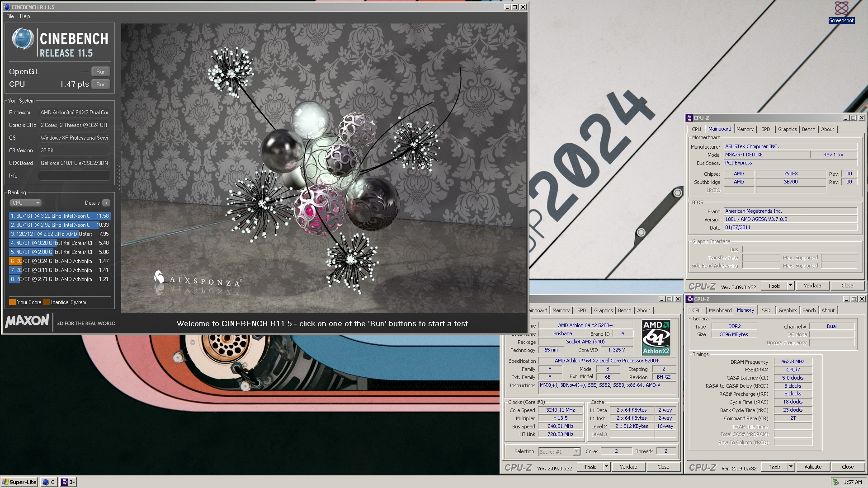This screenshot has height=488, width=868.
Task: Click the Cinebench globe logo icon
Action: click(x=23, y=38)
